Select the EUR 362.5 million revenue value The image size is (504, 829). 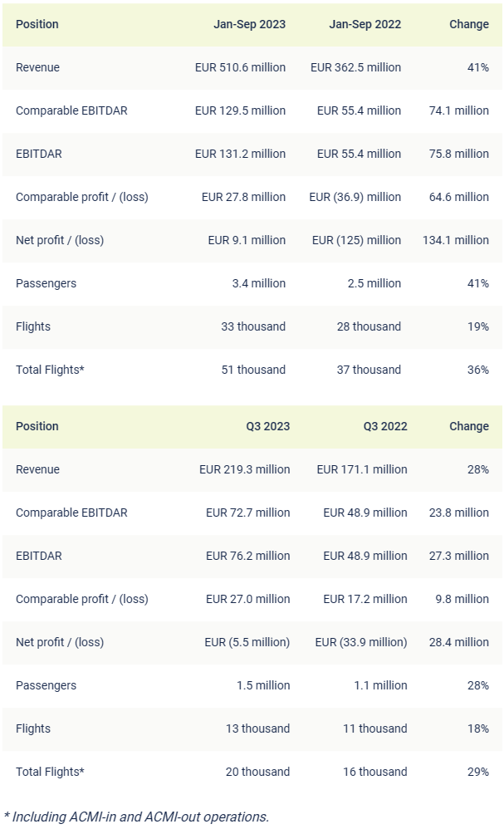[x=355, y=67]
